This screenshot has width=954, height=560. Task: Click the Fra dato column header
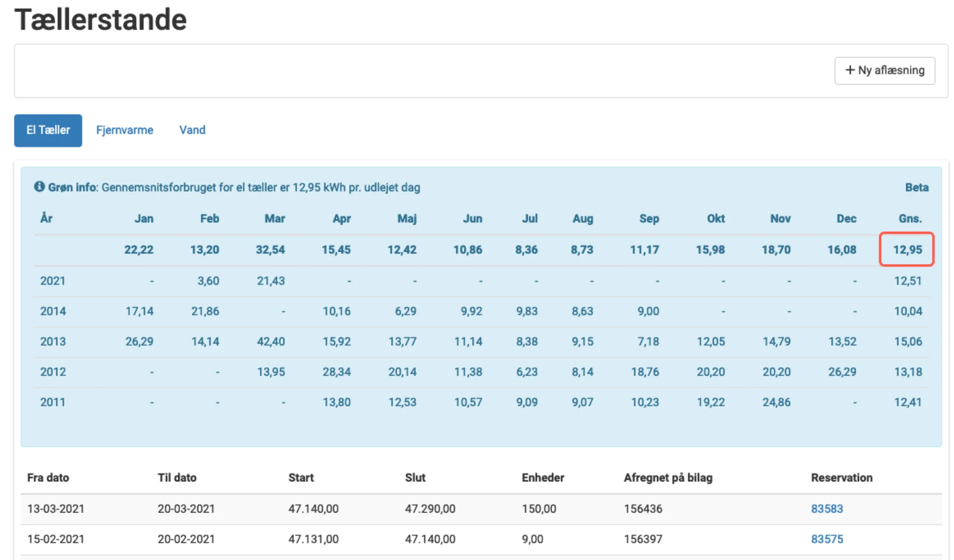[x=48, y=477]
